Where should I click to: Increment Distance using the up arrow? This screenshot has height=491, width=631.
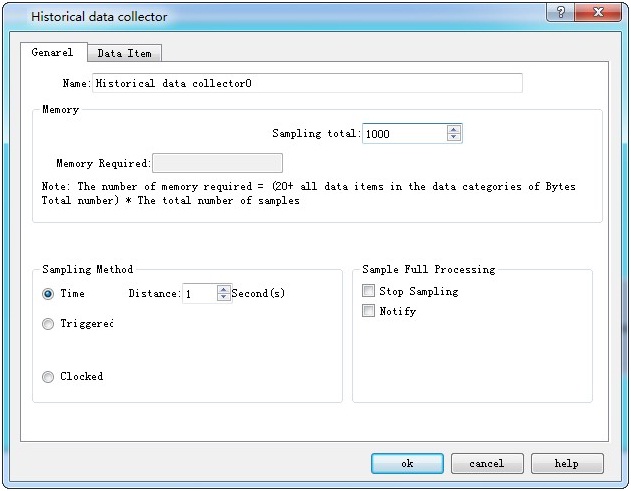[x=224, y=289]
